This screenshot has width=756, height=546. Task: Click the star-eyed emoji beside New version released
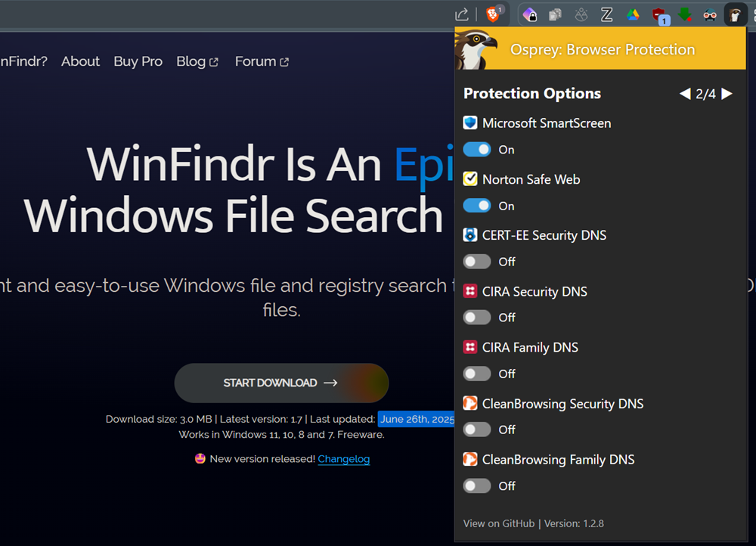coord(200,458)
